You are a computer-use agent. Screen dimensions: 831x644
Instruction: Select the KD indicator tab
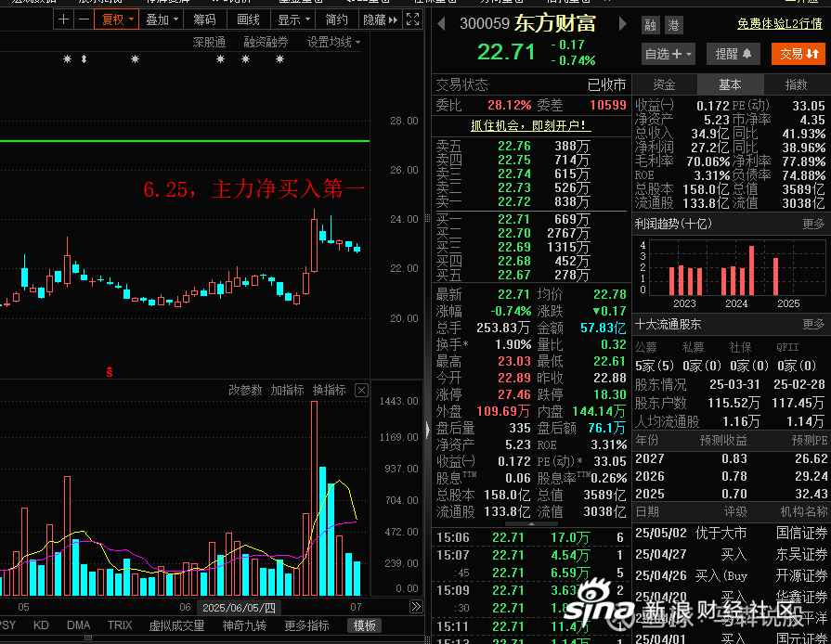point(41,625)
